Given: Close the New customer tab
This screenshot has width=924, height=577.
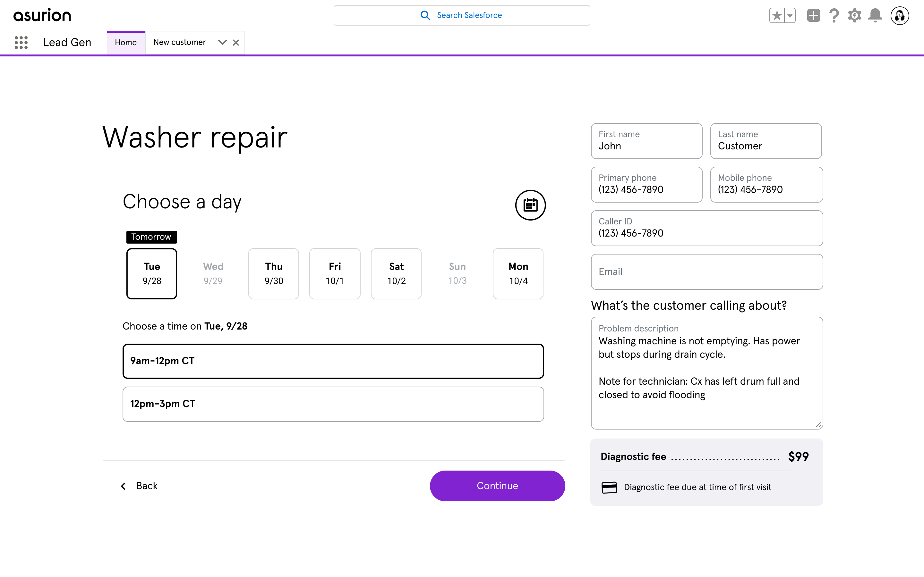Looking at the screenshot, I should pyautogui.click(x=236, y=42).
